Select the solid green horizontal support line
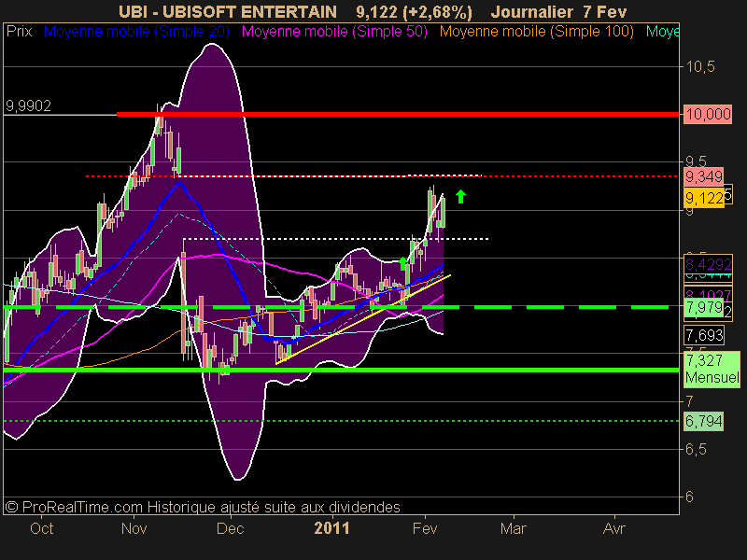747x560 pixels. pyautogui.click(x=341, y=370)
